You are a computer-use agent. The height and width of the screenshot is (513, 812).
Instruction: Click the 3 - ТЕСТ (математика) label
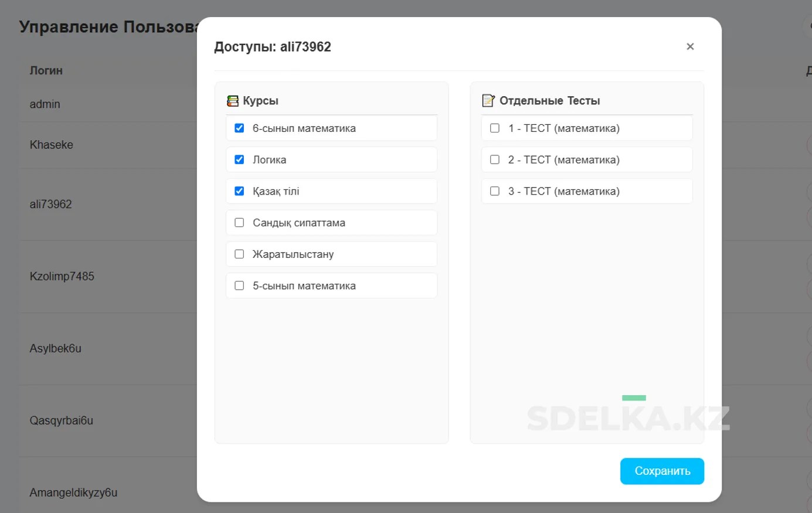(x=564, y=192)
